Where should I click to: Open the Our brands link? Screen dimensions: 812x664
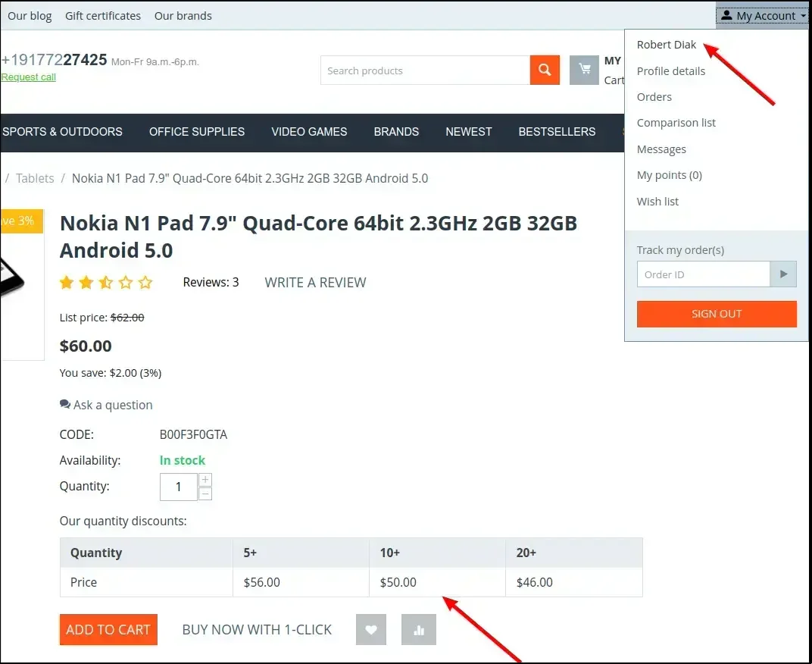click(x=183, y=16)
